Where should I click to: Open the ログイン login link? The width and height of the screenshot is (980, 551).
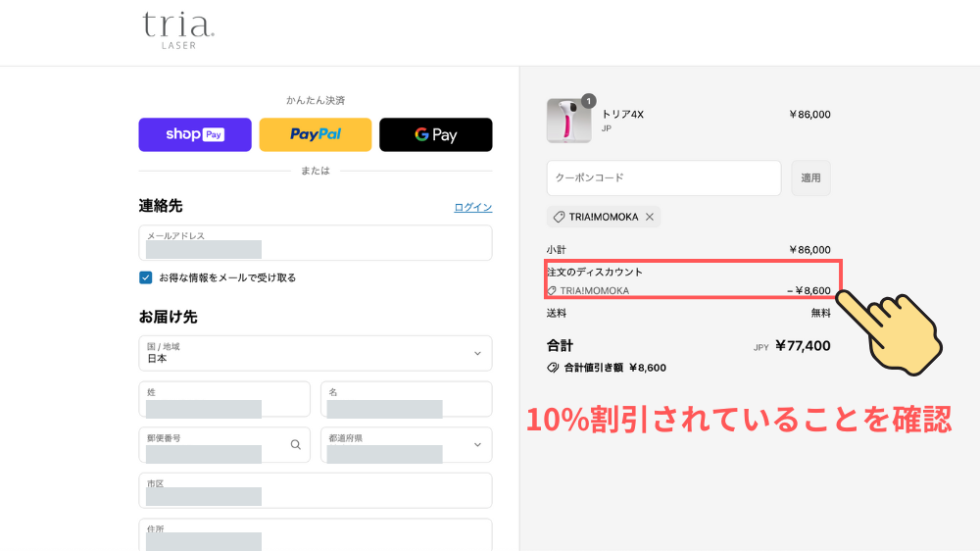(x=473, y=207)
